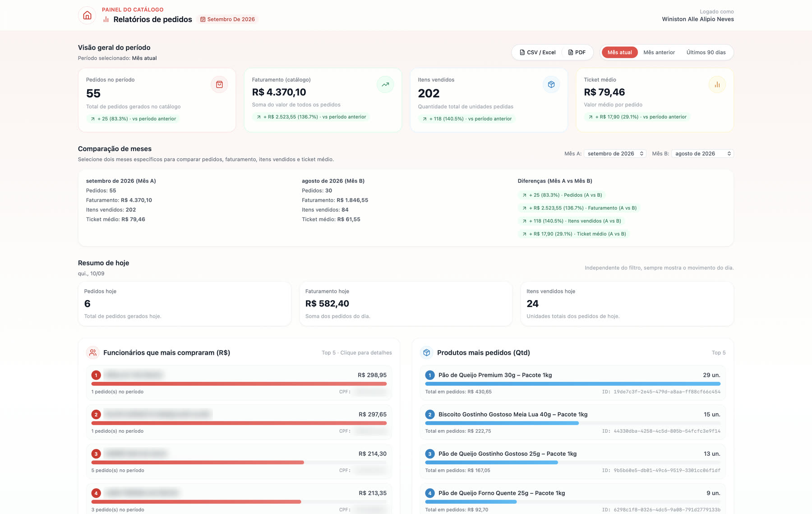Click Pão de Queijo Premium 30g product name
812x514 pixels.
495,375
